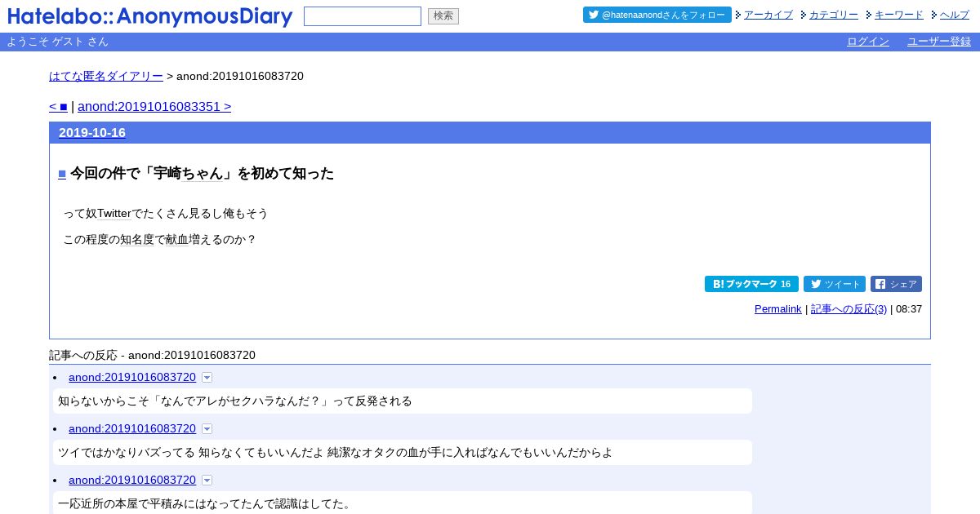980x514 pixels.
Task: Click the ようこそ ゲスト さん greeting text
Action: coord(57,42)
